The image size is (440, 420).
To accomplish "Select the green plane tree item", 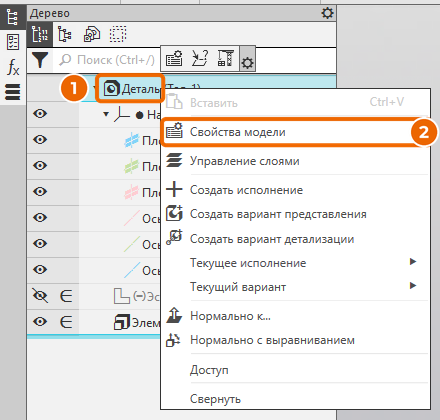I will click(142, 166).
